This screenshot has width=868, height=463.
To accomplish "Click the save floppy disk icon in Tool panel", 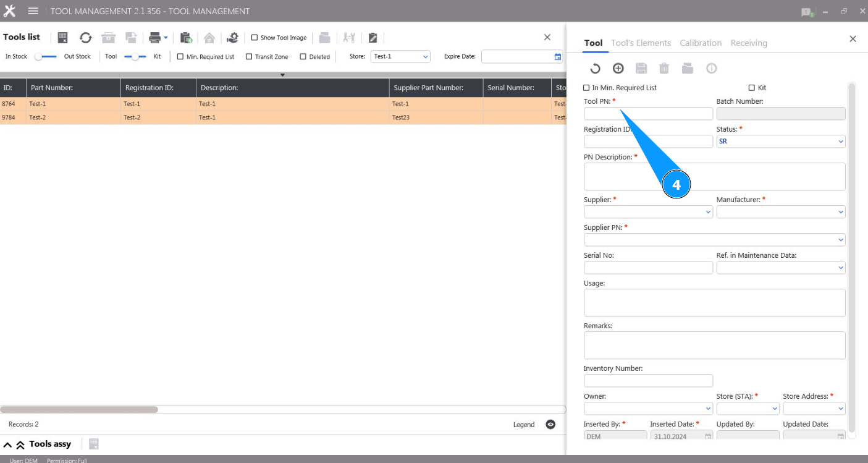I will coord(641,68).
